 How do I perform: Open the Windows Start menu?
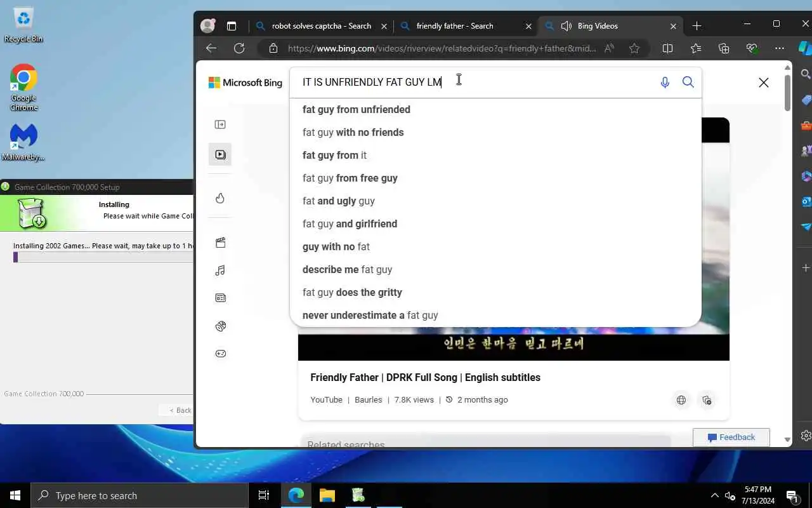[x=15, y=495]
